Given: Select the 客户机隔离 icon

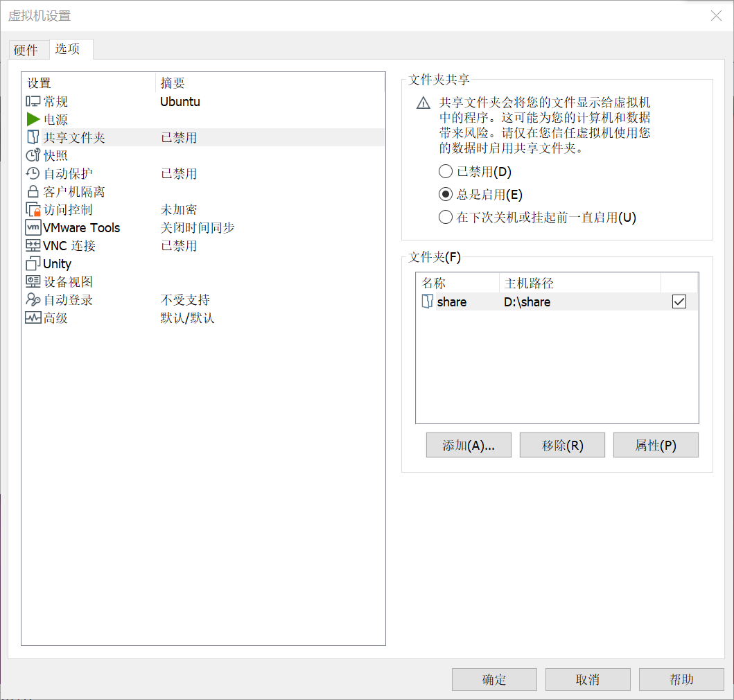Looking at the screenshot, I should tap(33, 191).
